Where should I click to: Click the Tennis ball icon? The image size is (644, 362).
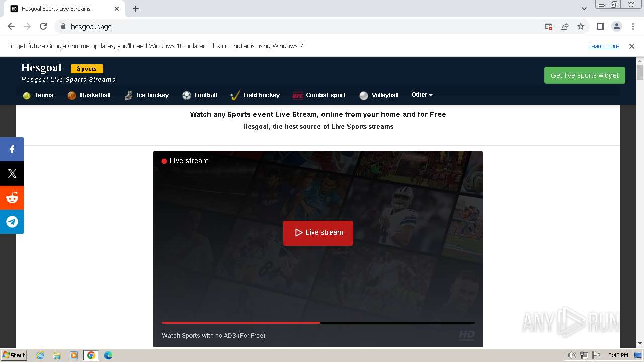27,95
